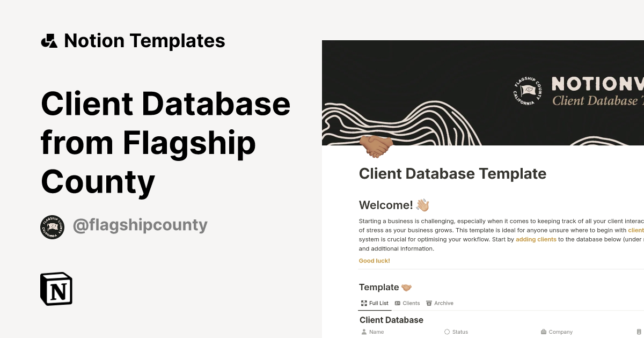The image size is (644, 338).
Task: Click the Archive trash icon
Action: click(429, 303)
